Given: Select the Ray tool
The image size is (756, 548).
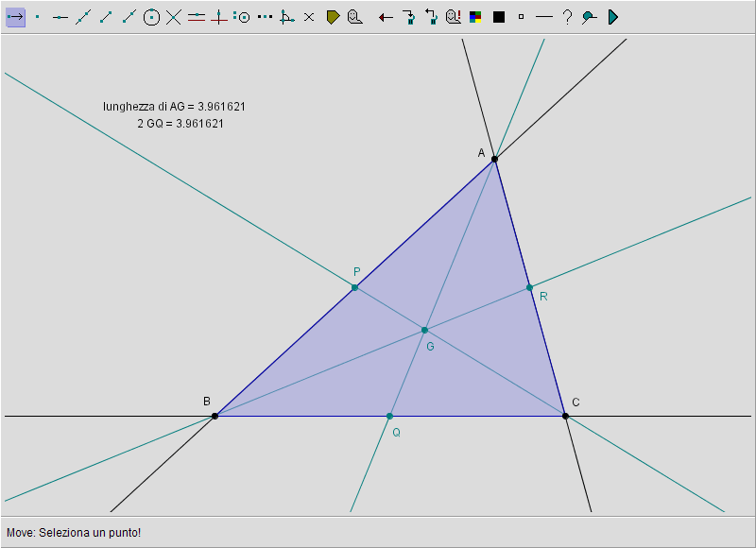Looking at the screenshot, I should [129, 17].
